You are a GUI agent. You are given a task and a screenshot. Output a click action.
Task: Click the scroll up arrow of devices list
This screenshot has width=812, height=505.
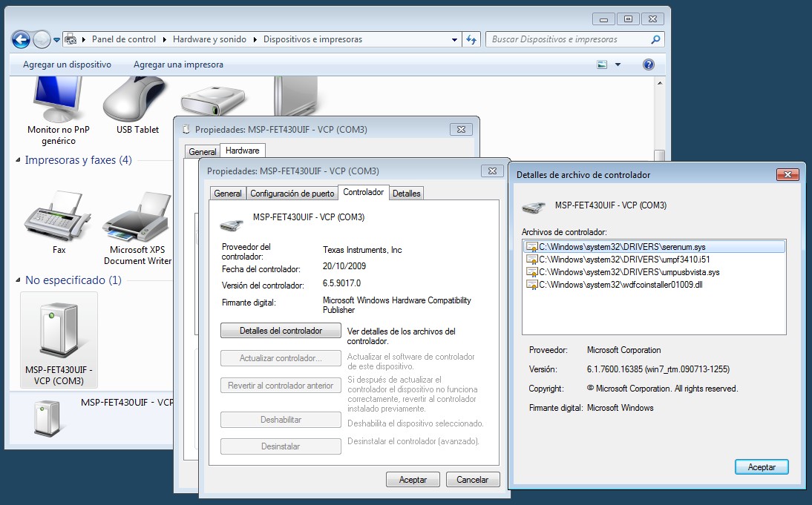click(x=660, y=83)
